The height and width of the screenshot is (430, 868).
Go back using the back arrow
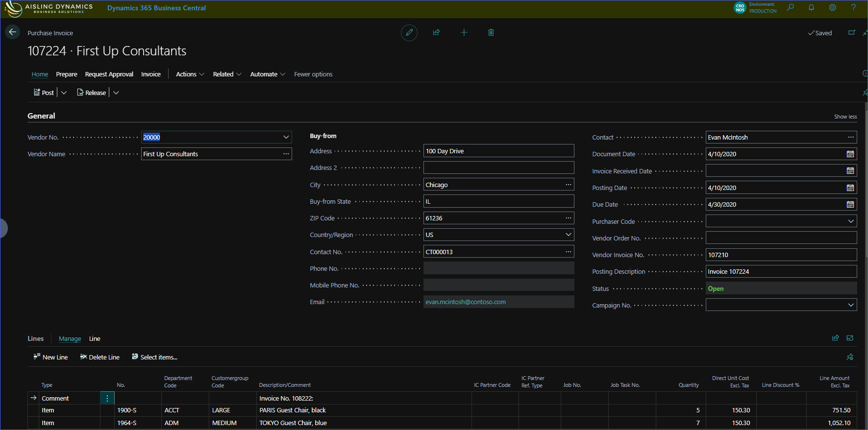coord(12,32)
